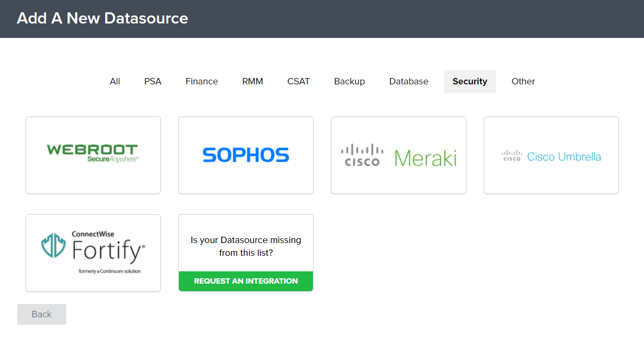Go back with the Back button
This screenshot has height=344, width=644.
coord(42,314)
